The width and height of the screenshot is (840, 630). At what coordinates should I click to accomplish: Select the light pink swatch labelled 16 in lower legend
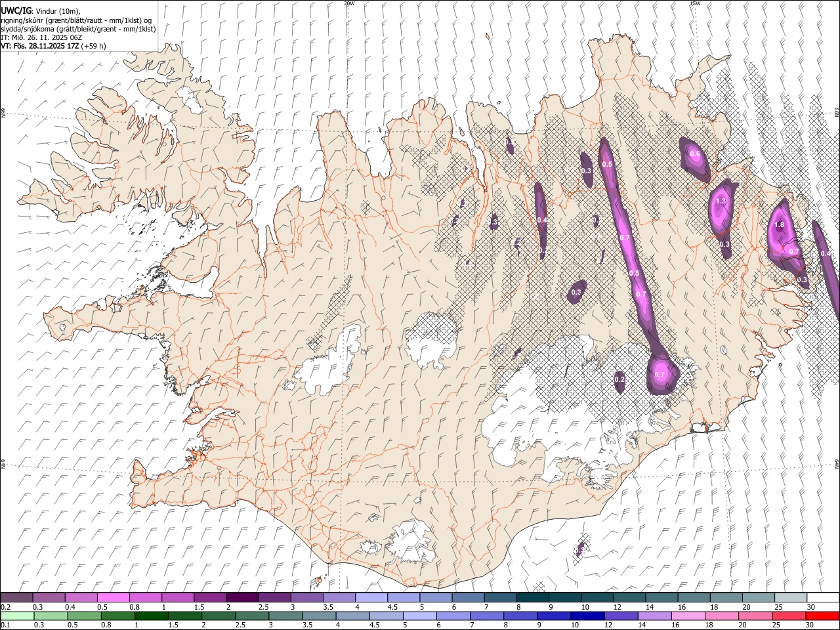click(x=688, y=616)
